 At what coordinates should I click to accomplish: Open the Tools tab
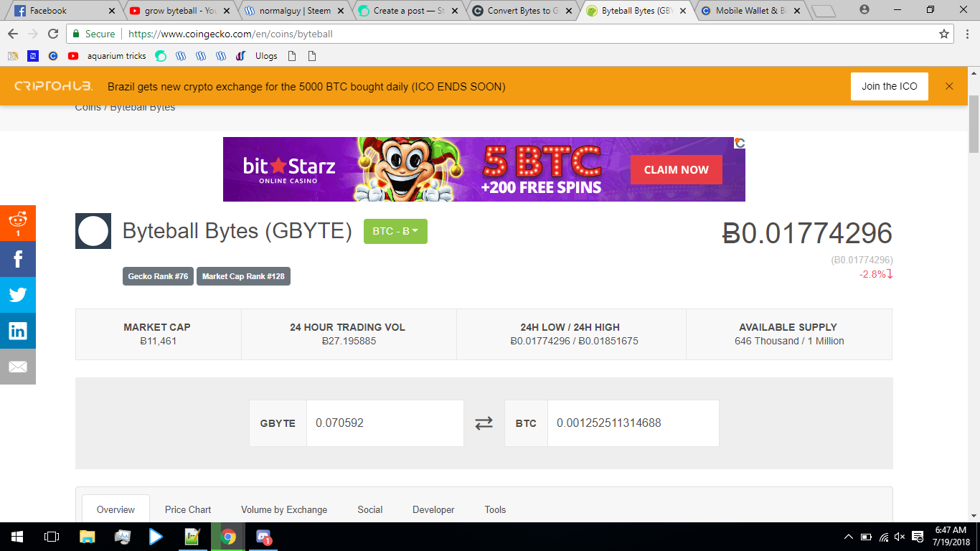pyautogui.click(x=495, y=509)
